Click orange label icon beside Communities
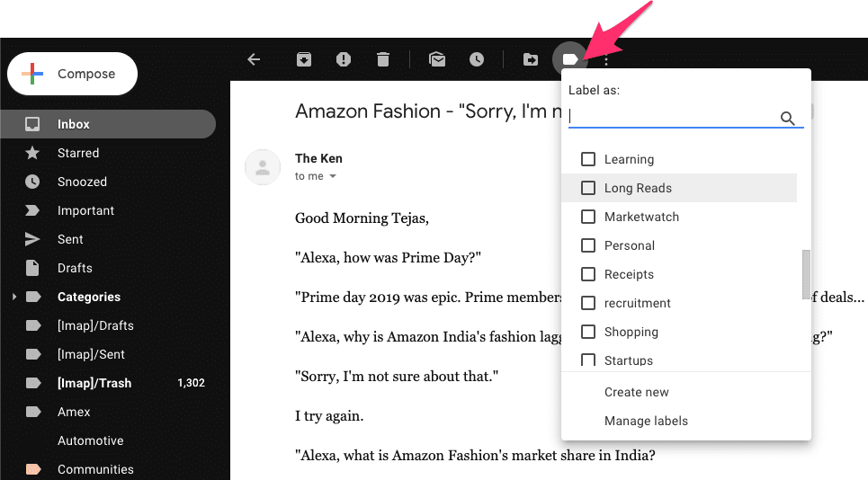The height and width of the screenshot is (480, 868). pyautogui.click(x=33, y=469)
